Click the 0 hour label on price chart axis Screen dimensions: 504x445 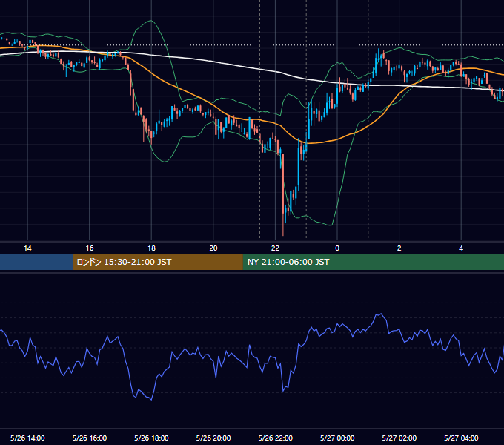tap(337, 248)
